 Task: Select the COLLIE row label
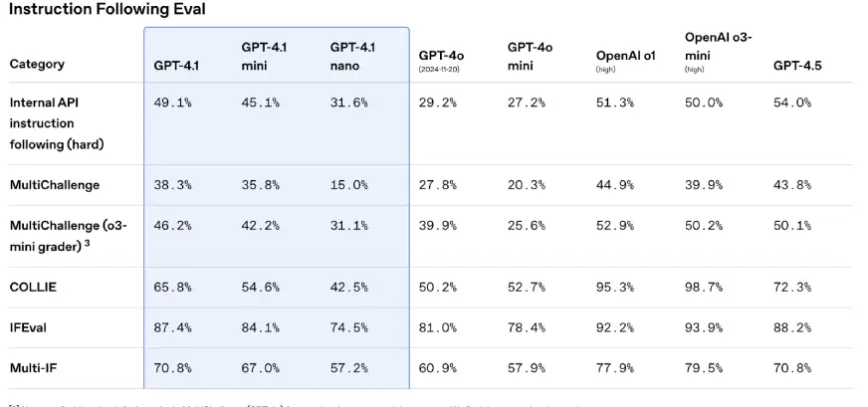point(33,287)
